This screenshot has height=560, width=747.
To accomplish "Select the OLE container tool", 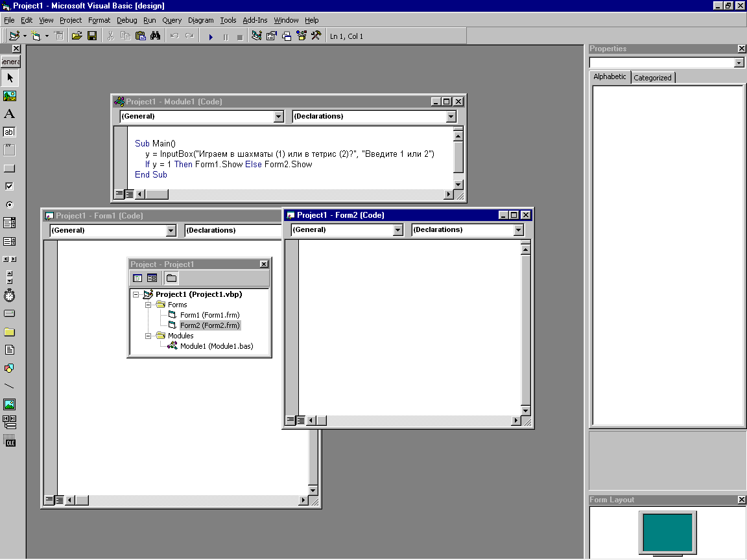I will click(10, 441).
